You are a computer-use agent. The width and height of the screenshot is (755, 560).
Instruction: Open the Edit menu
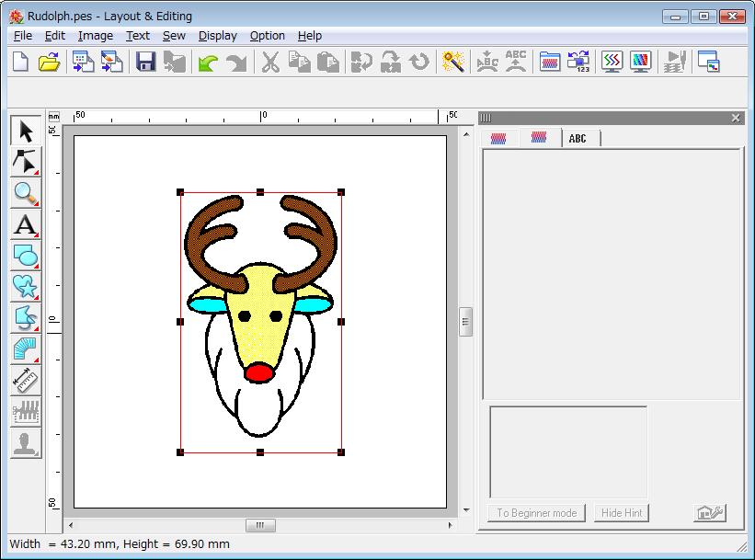55,36
